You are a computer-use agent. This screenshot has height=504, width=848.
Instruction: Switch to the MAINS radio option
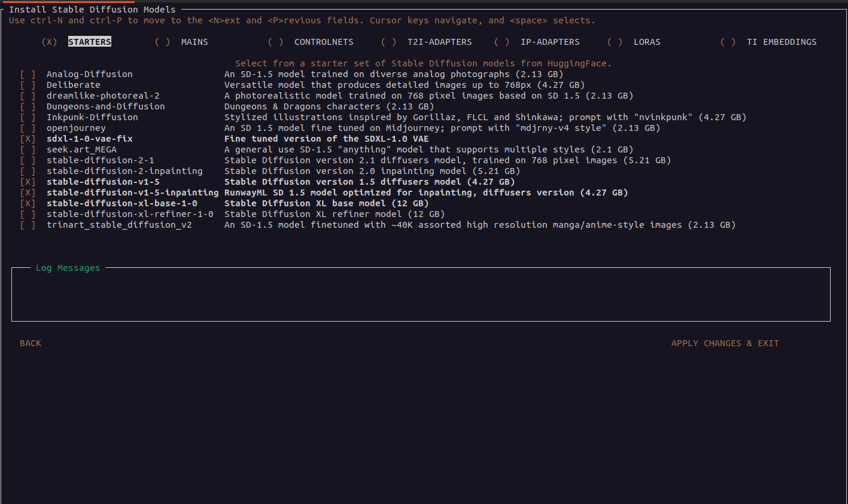pos(163,42)
